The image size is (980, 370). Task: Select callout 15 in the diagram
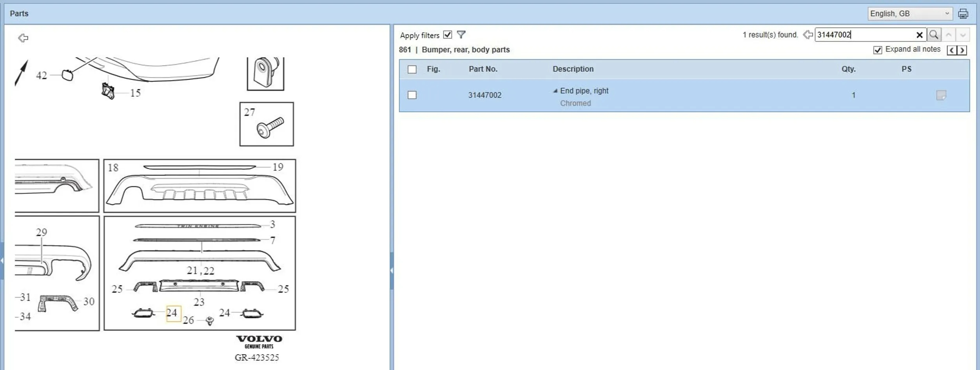pos(135,93)
